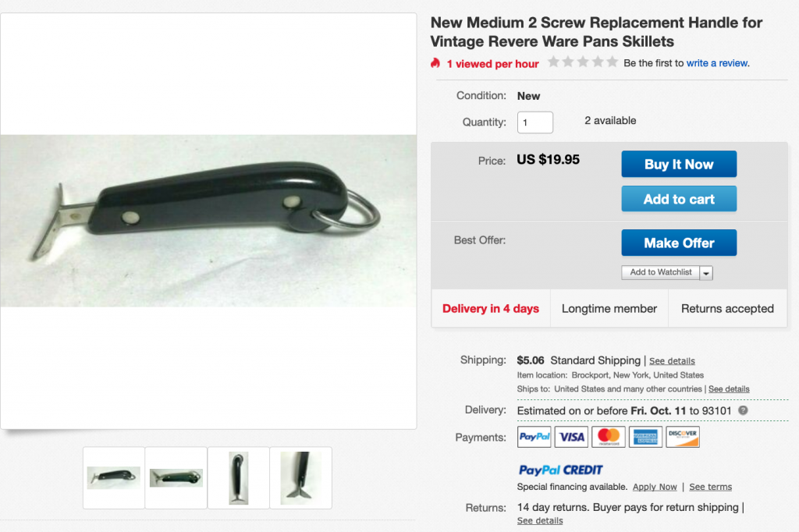Click the delivery estimate help question icon
Viewport: 799px width, 532px height.
(743, 410)
